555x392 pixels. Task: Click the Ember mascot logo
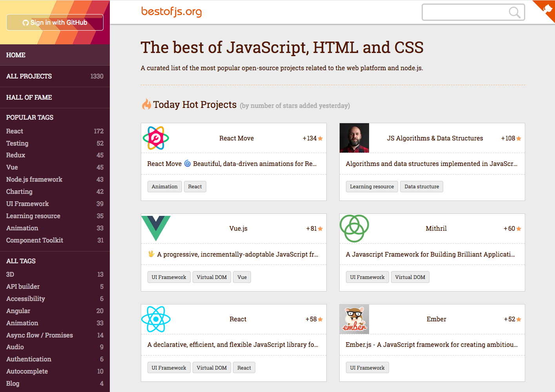click(354, 319)
